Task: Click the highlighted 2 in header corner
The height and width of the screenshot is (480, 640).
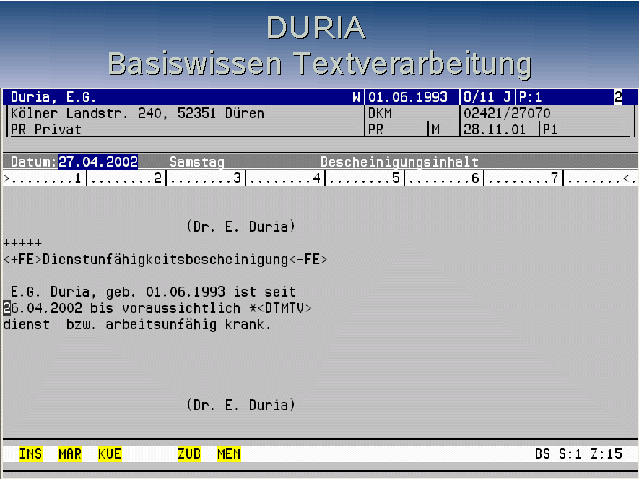Action: click(618, 97)
